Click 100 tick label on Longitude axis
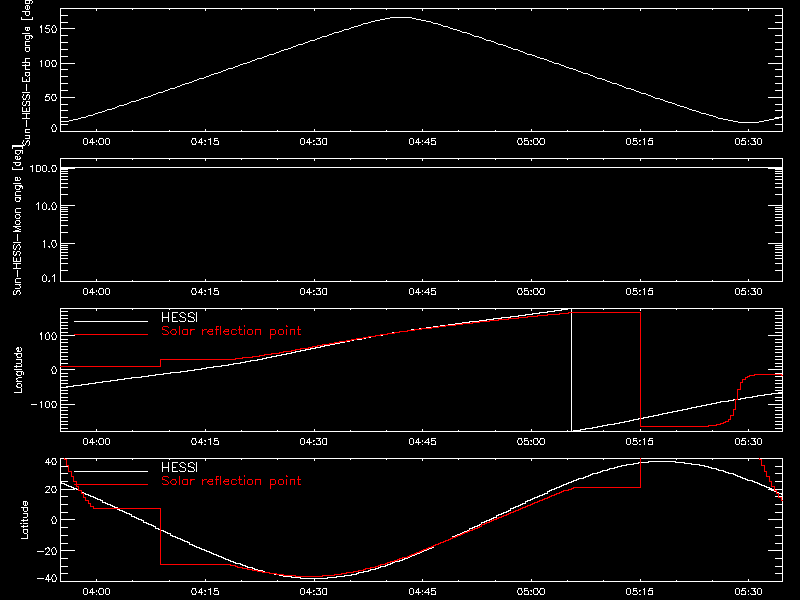 coord(47,336)
